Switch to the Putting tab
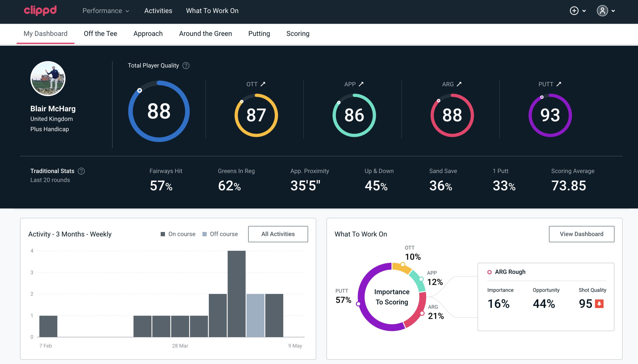 click(259, 33)
